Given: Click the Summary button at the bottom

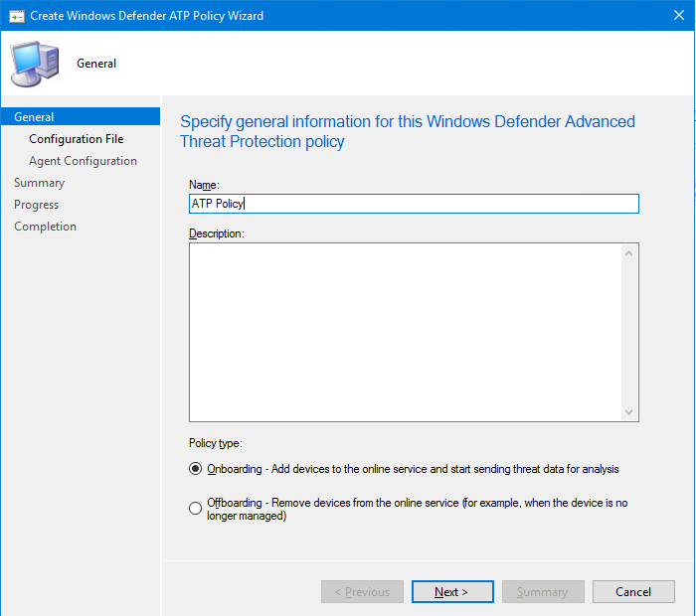Looking at the screenshot, I should tap(543, 592).
